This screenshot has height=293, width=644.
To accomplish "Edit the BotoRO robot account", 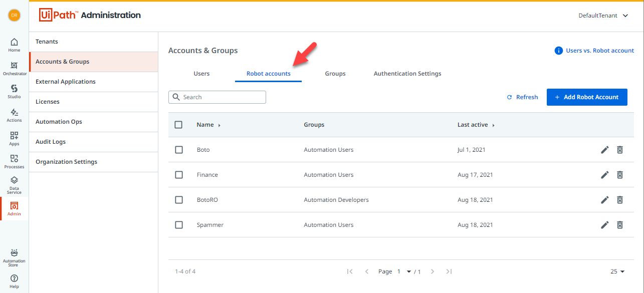I will tap(605, 200).
